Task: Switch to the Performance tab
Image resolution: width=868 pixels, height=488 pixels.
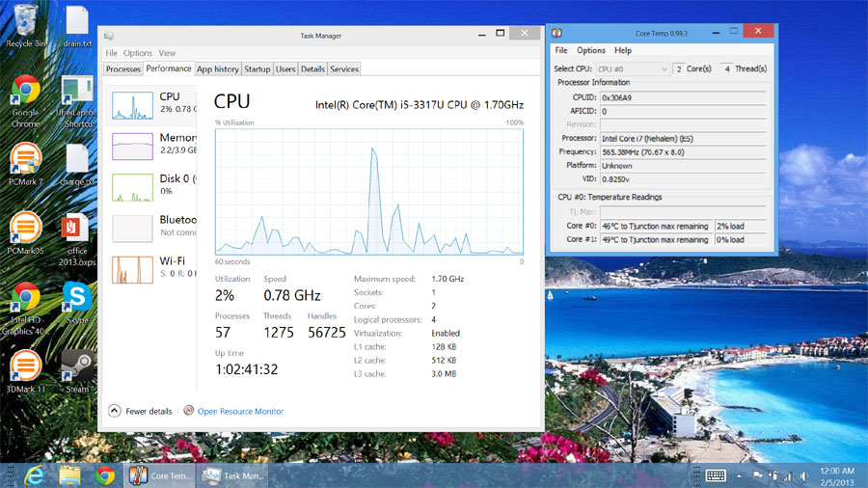Action: (169, 68)
